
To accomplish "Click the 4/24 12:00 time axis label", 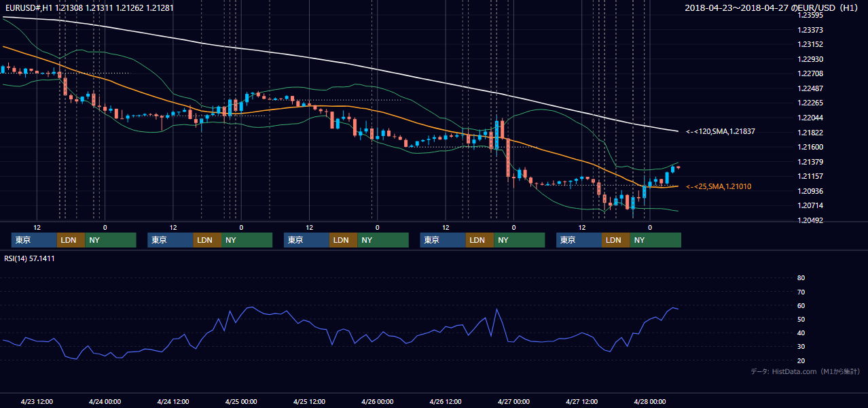I will coord(173,401).
